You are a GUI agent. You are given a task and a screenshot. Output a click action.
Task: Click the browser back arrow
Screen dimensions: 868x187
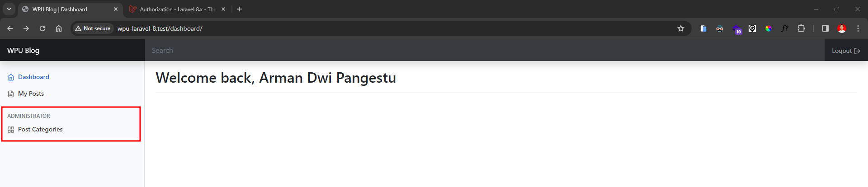[x=10, y=28]
